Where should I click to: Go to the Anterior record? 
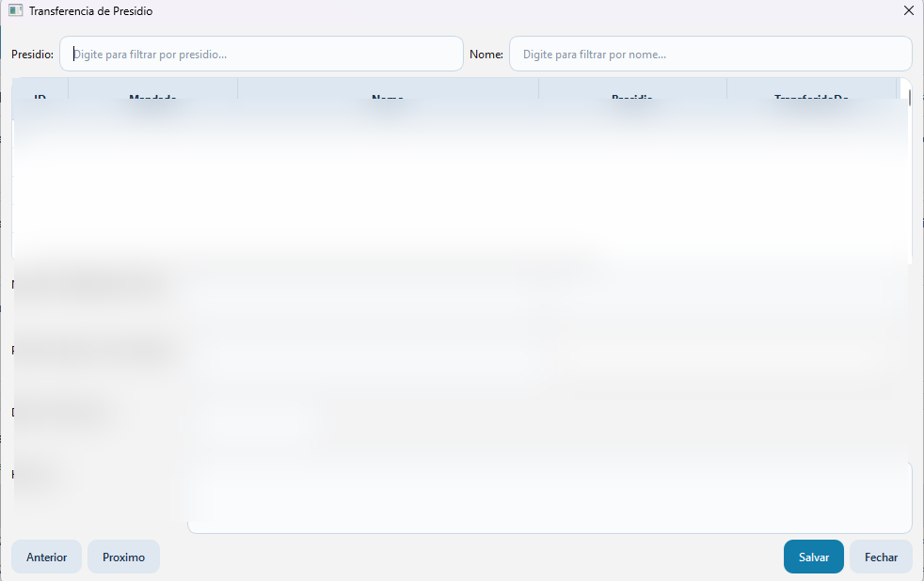[46, 557]
